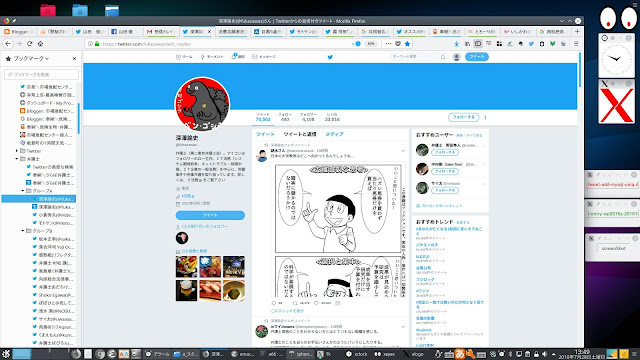Click the downloads arrow in the toolbar
Image resolution: width=640 pixels, height=360 pixels.
(x=456, y=44)
